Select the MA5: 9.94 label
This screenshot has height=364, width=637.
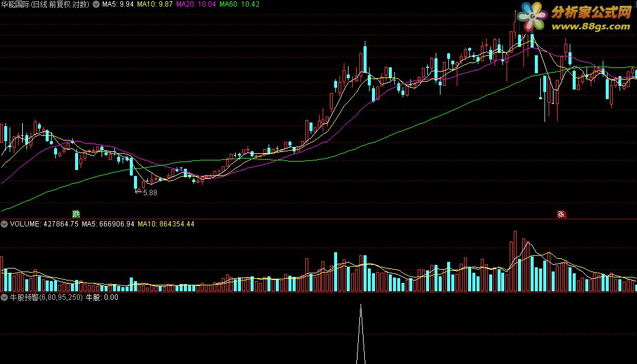tap(118, 4)
